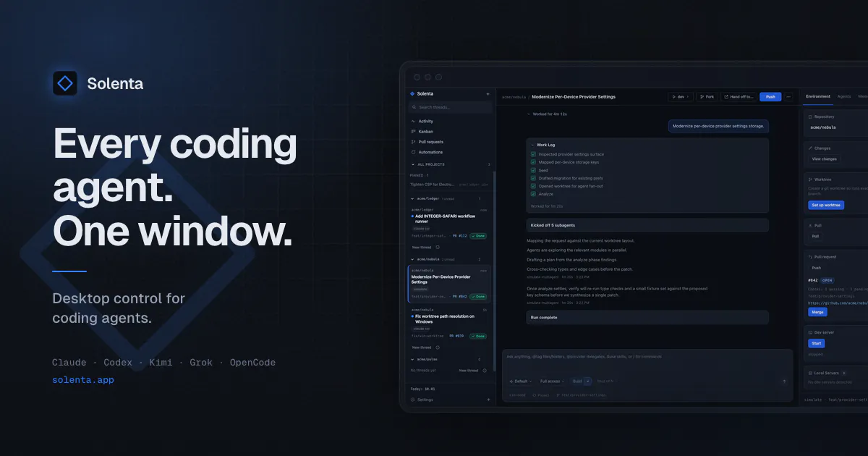Click the Merge button
868x456 pixels.
click(817, 312)
